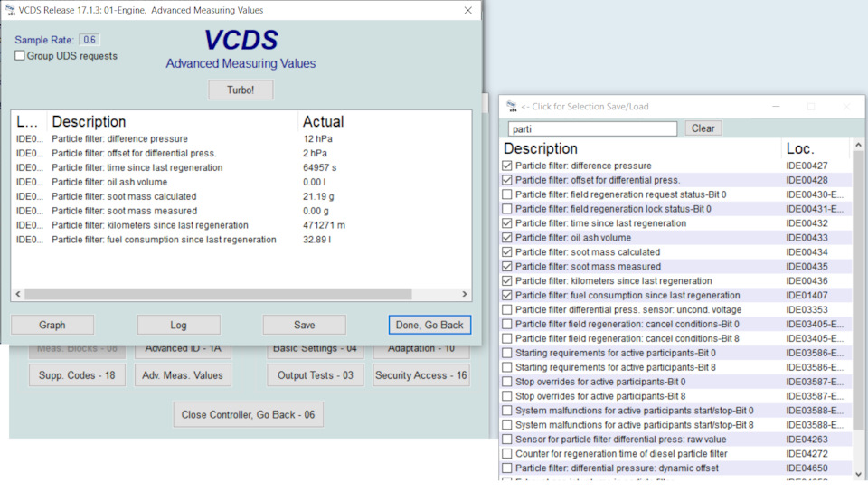Click selection list scroll down arrow

click(x=858, y=474)
